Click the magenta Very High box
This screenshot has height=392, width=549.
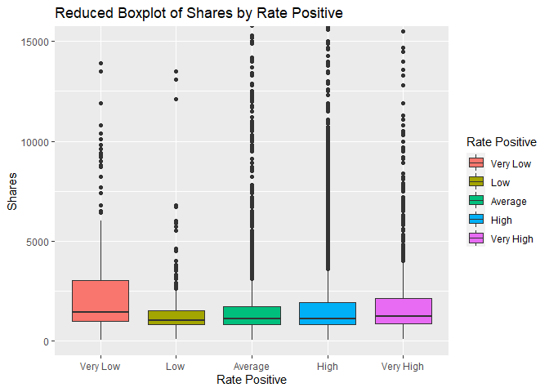pyautogui.click(x=403, y=311)
